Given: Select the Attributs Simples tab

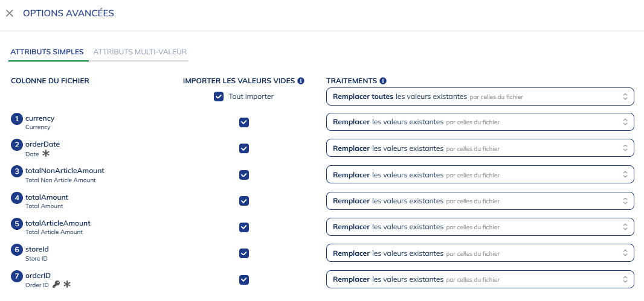Looking at the screenshot, I should tap(47, 52).
